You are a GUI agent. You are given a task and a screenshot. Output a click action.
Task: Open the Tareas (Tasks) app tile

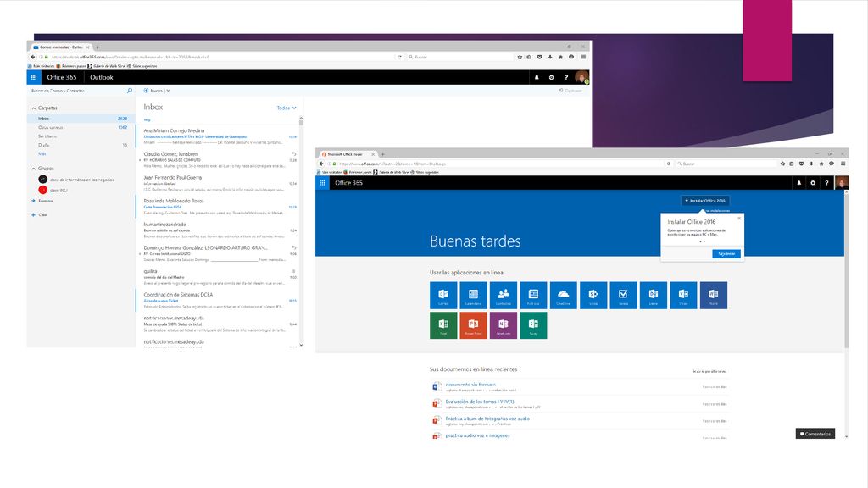point(623,296)
